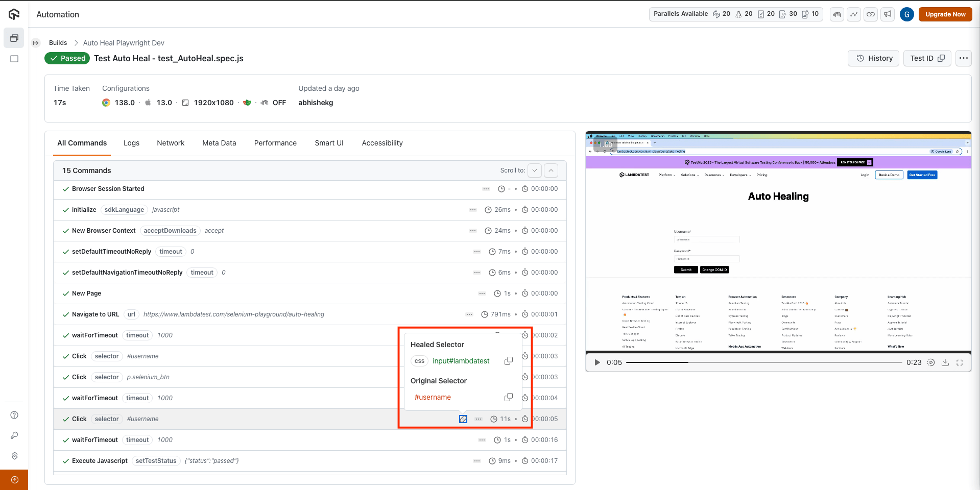Image resolution: width=980 pixels, height=490 pixels.
Task: Play the test session video
Action: click(x=597, y=362)
